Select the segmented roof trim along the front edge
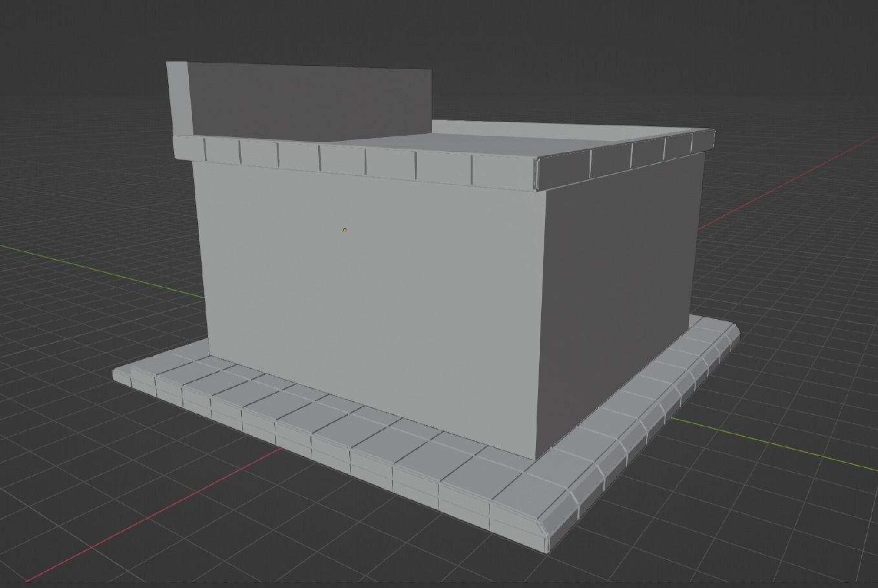This screenshot has height=588, width=878. (356, 163)
